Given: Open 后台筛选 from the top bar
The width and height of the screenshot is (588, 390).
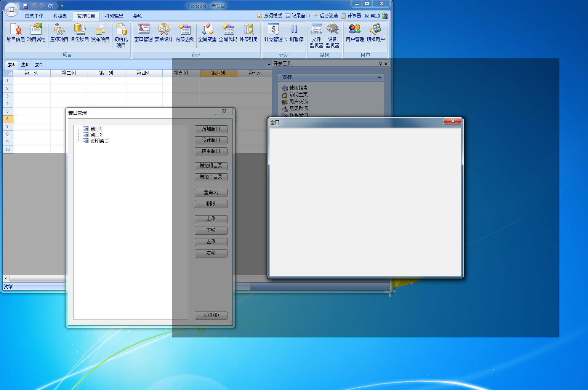Looking at the screenshot, I should point(325,16).
